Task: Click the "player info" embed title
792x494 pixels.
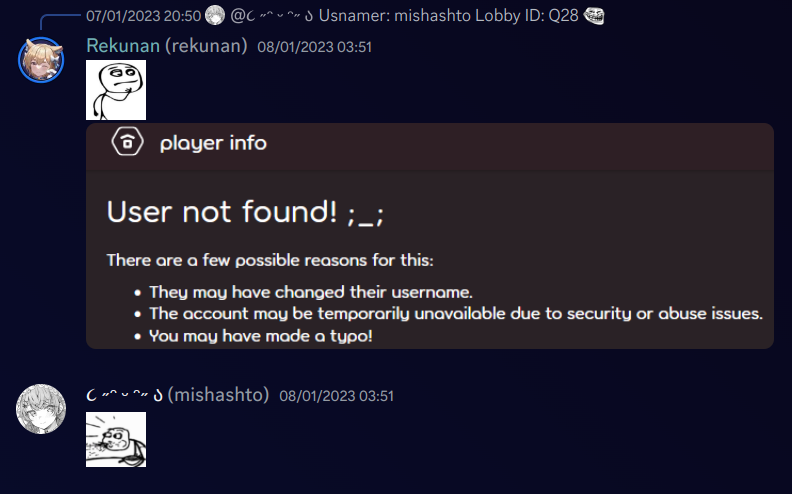Action: coord(213,143)
